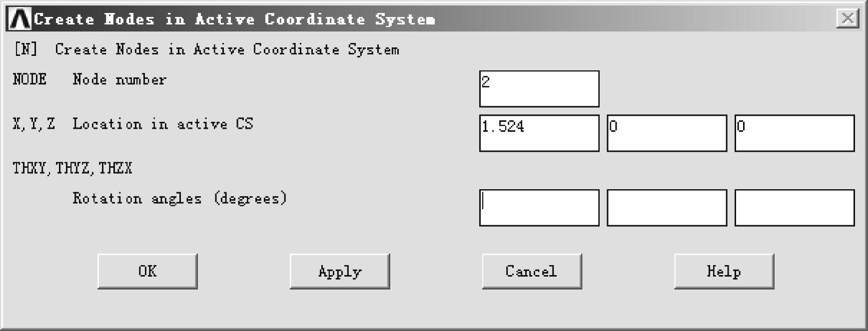Cancel the node creation dialog

(531, 271)
